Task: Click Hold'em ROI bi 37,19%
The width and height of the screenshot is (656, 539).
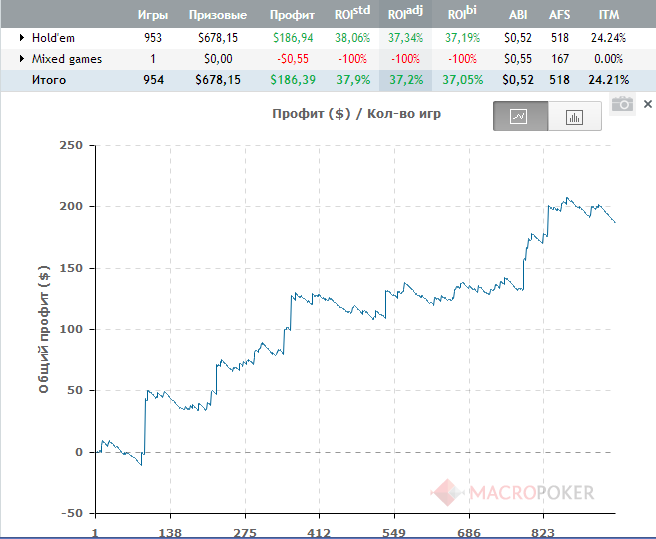Action: tap(462, 38)
